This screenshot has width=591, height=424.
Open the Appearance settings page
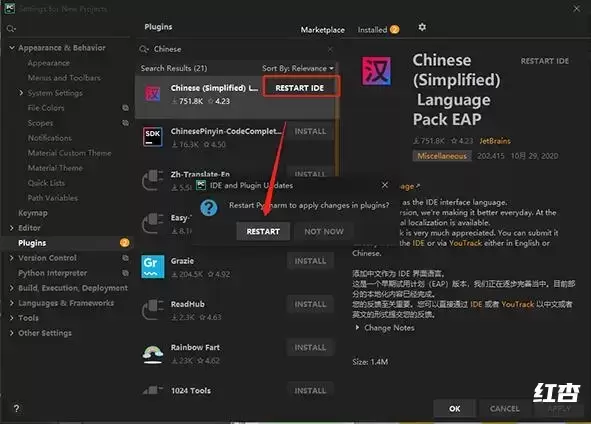(48, 63)
